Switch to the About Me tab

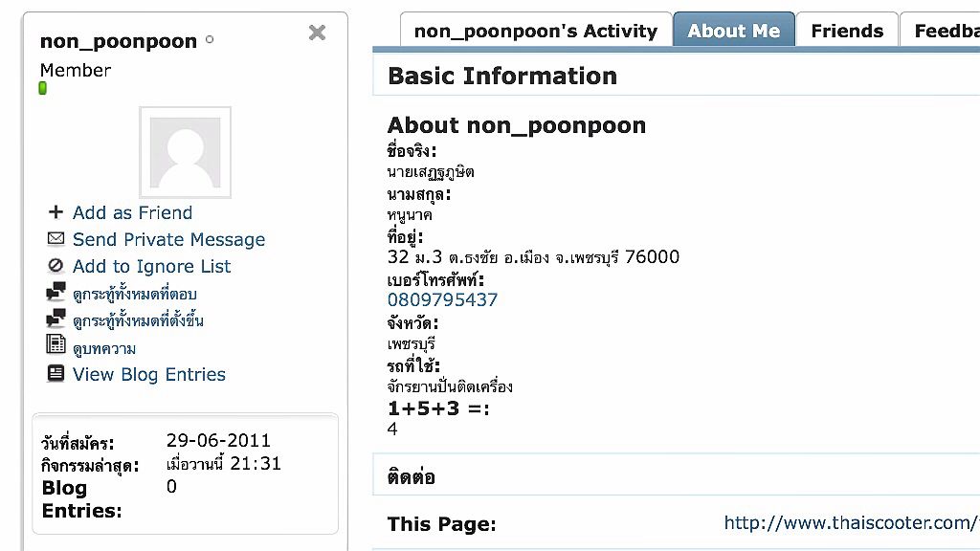[x=734, y=31]
